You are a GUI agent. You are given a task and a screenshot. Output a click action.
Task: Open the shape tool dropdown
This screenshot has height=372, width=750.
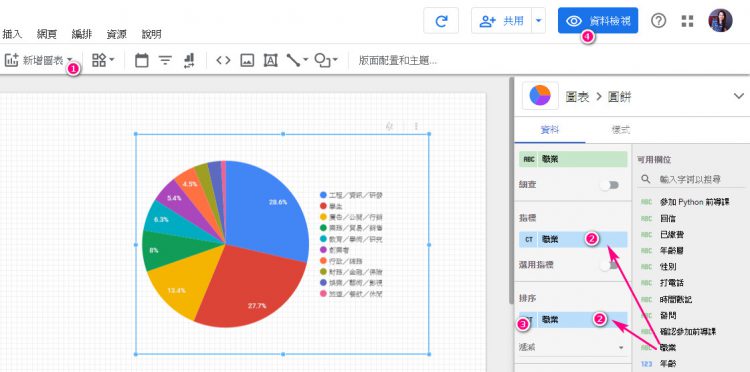(x=326, y=60)
